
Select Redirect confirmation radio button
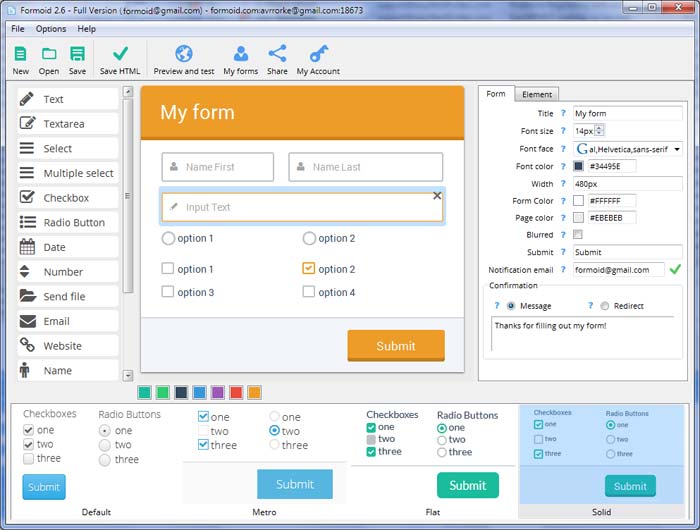click(x=604, y=306)
